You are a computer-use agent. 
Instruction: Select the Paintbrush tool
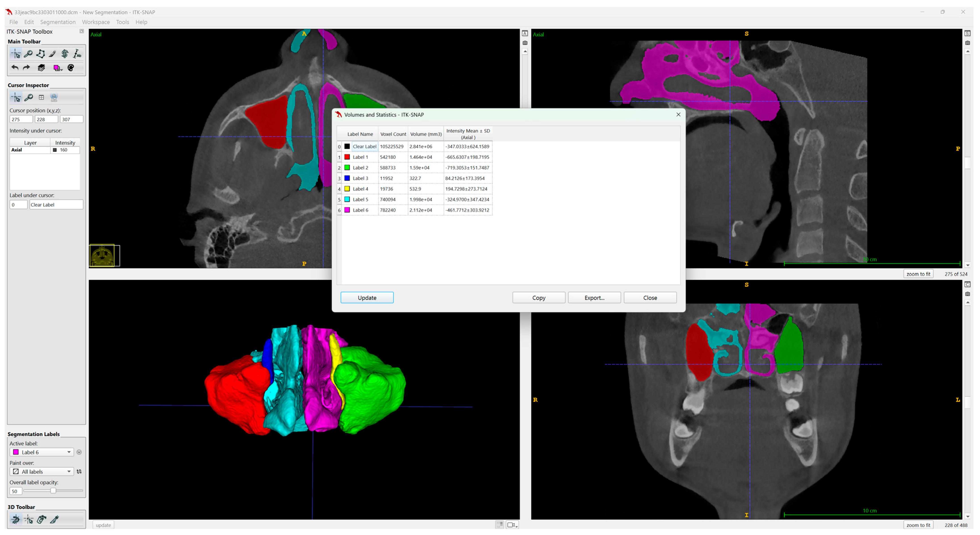52,54
